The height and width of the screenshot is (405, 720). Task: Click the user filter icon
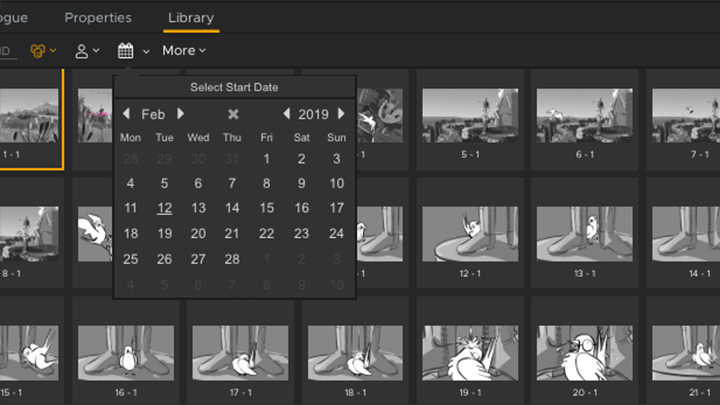[87, 50]
